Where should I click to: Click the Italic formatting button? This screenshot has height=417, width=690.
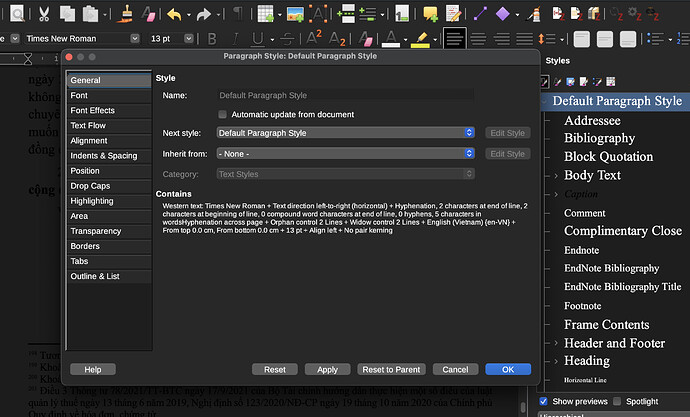coord(235,39)
